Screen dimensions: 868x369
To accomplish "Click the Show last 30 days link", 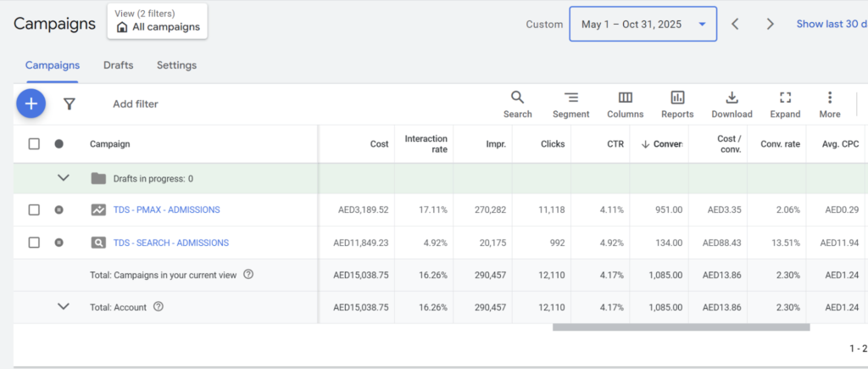I will (x=831, y=24).
